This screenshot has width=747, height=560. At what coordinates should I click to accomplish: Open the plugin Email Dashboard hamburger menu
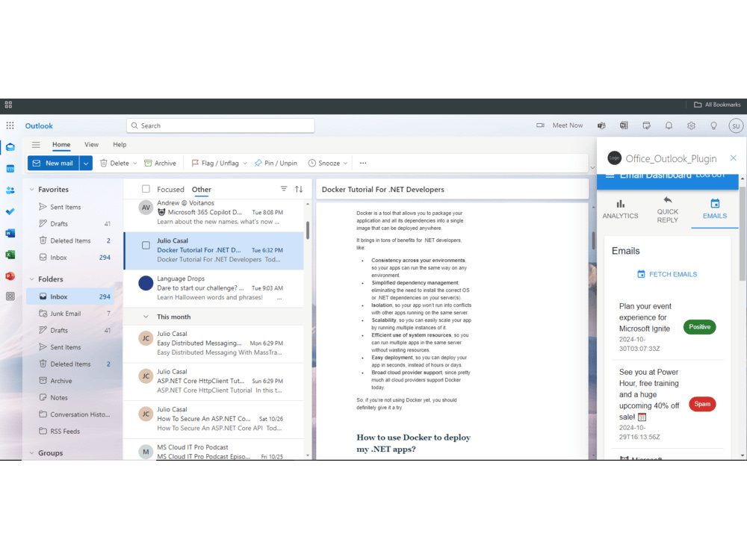point(610,175)
